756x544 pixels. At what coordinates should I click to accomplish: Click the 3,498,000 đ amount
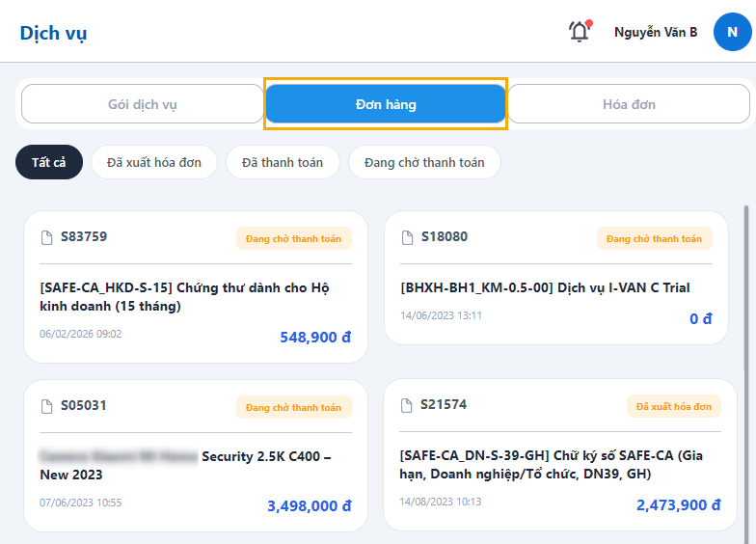tap(309, 505)
